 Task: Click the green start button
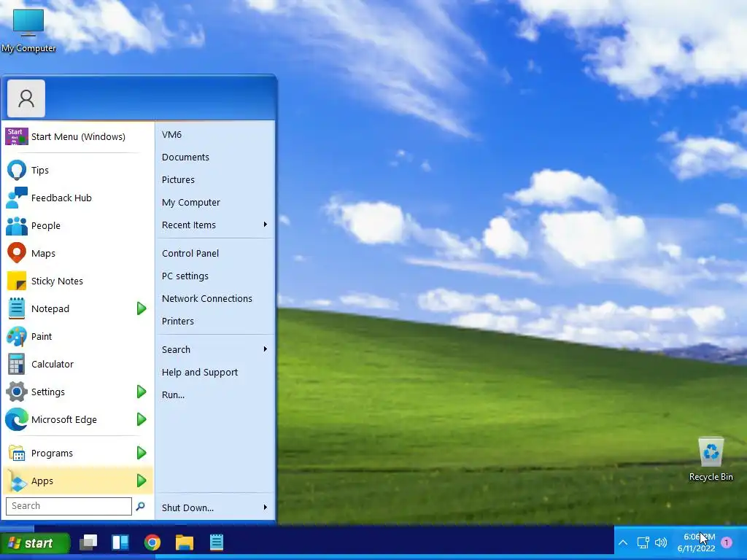tap(35, 542)
